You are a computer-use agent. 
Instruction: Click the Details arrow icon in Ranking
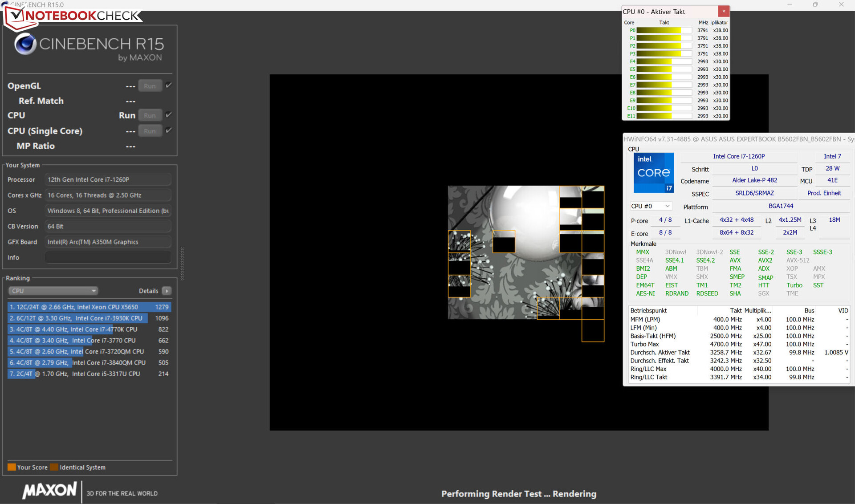167,291
